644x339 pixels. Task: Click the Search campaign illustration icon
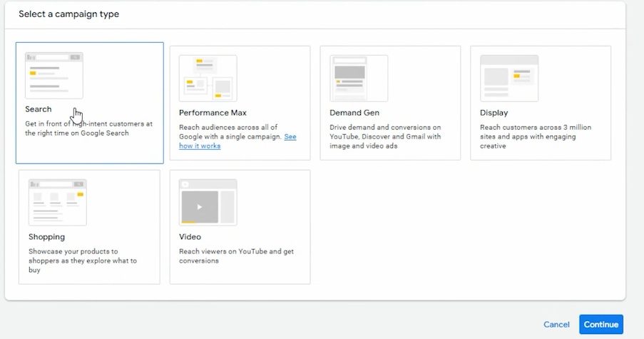53,75
